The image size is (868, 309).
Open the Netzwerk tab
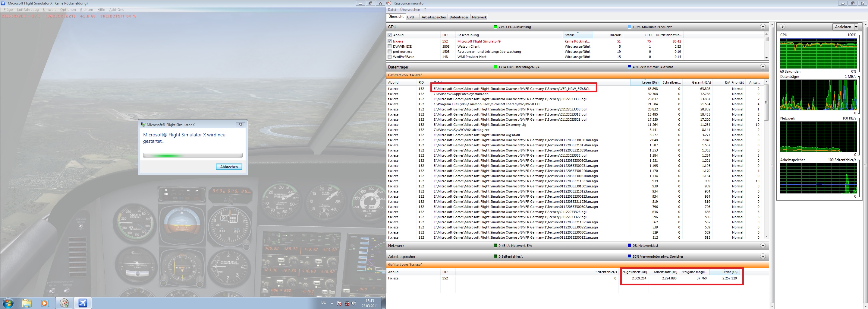[479, 17]
